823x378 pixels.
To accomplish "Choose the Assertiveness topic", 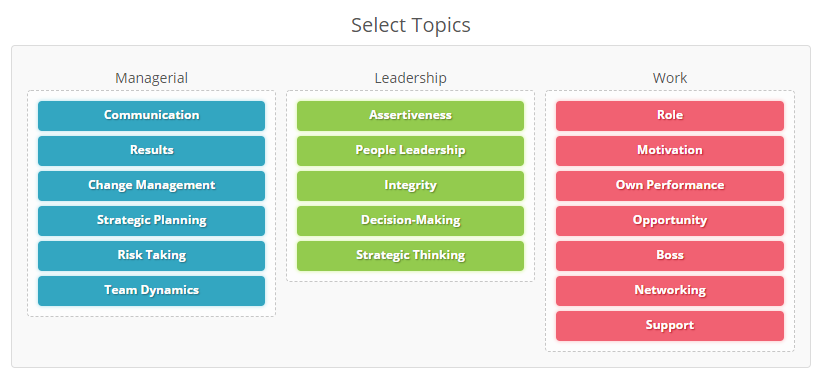I will [x=410, y=116].
